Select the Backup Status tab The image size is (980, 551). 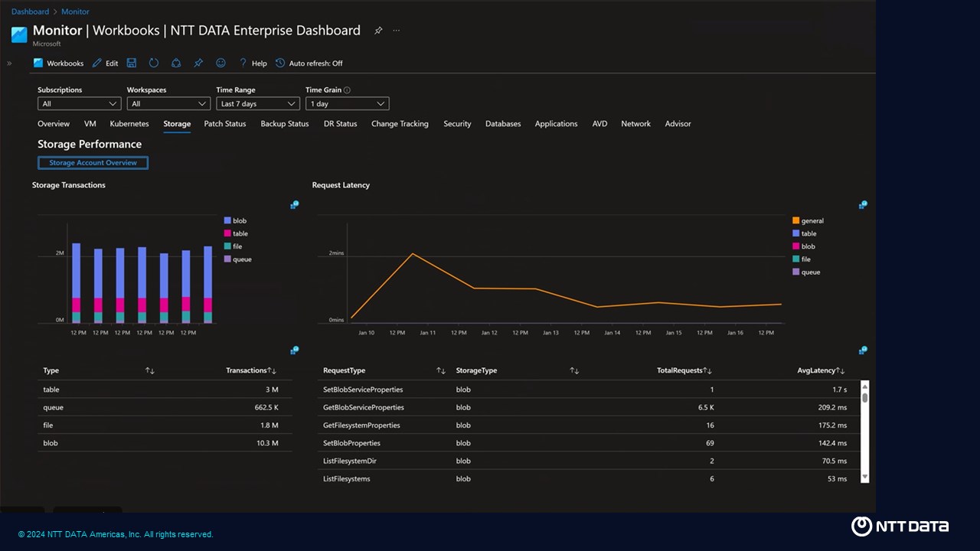point(284,124)
